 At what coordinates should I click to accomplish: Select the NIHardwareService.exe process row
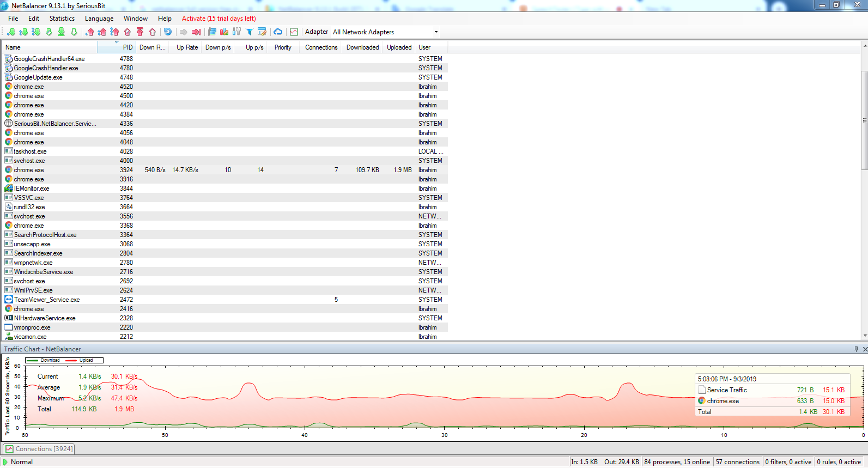[x=225, y=318]
